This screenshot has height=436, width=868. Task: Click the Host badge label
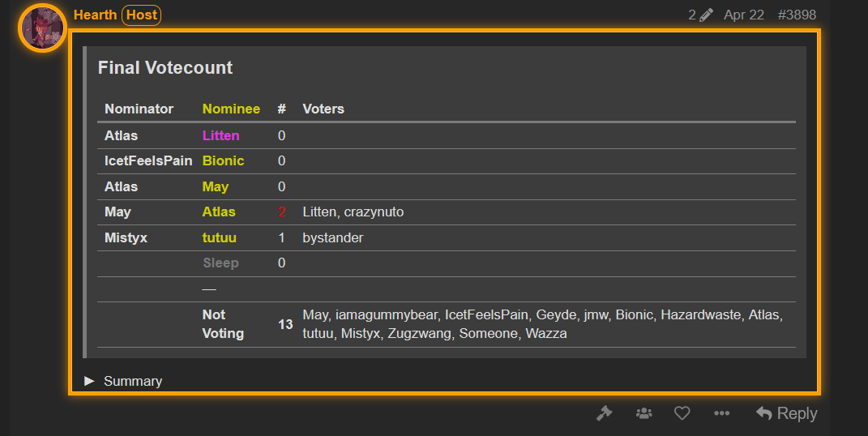tap(142, 15)
